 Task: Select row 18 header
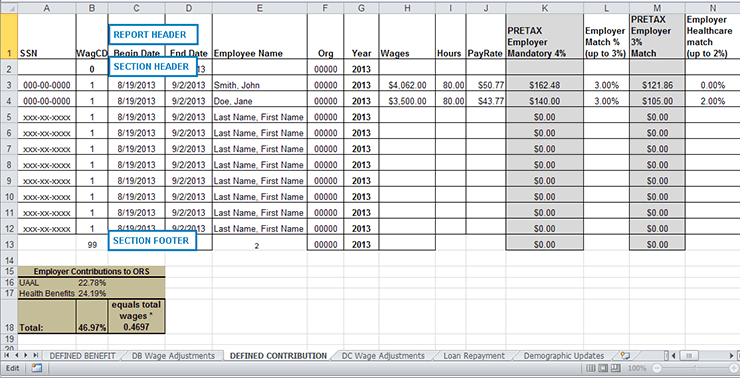9,316
